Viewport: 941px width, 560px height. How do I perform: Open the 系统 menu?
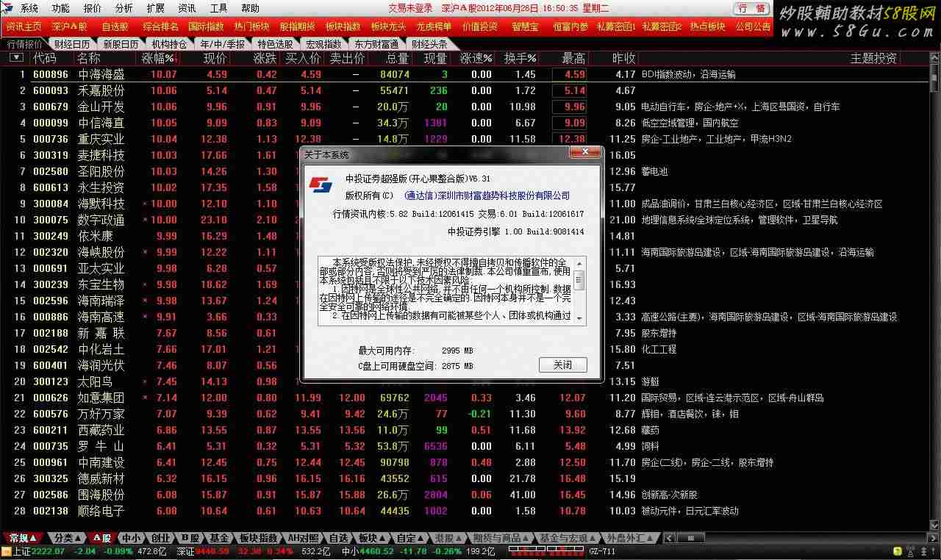pyautogui.click(x=29, y=9)
